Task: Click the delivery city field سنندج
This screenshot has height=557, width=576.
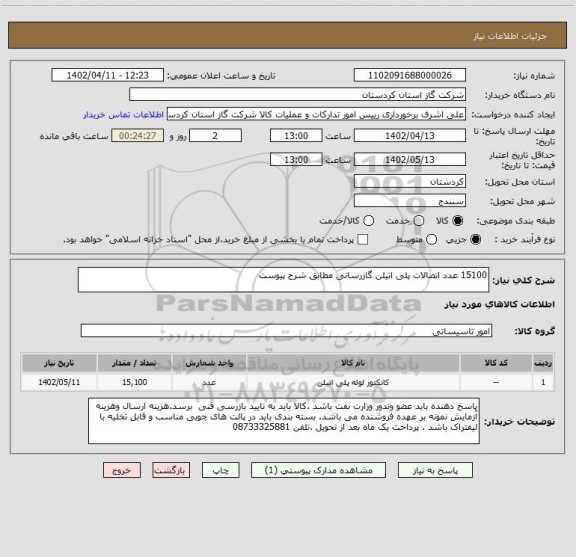Action: [x=410, y=201]
